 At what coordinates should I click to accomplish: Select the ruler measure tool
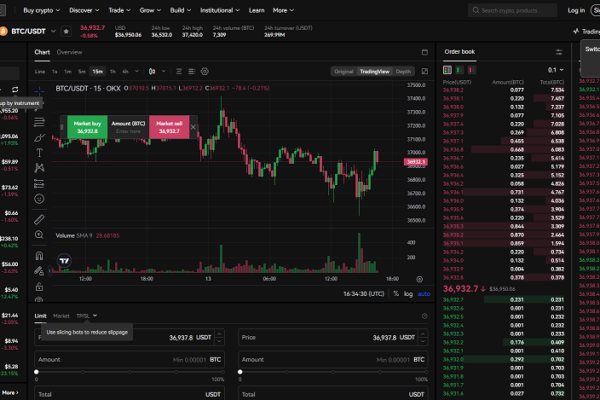click(x=39, y=219)
